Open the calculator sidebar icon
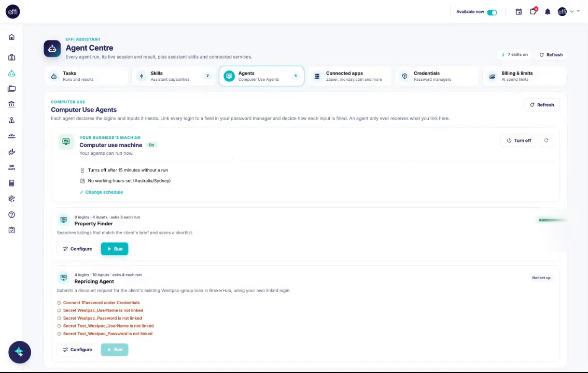The width and height of the screenshot is (588, 373). pyautogui.click(x=11, y=183)
